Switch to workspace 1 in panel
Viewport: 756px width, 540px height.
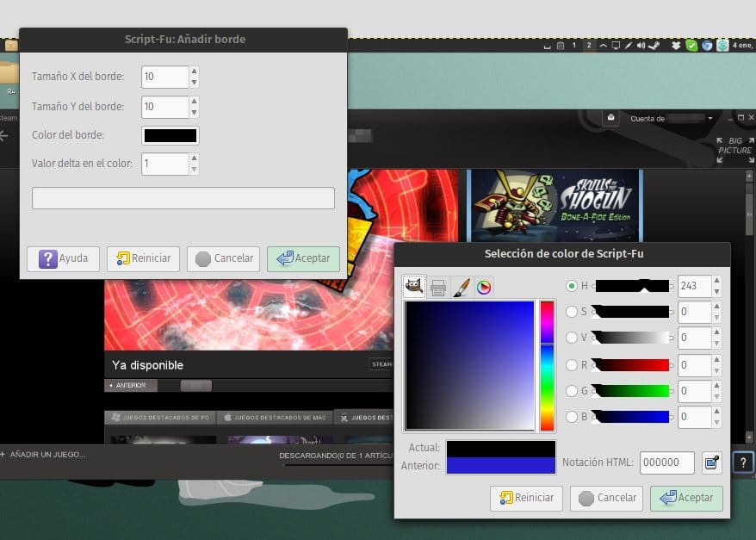pyautogui.click(x=574, y=45)
